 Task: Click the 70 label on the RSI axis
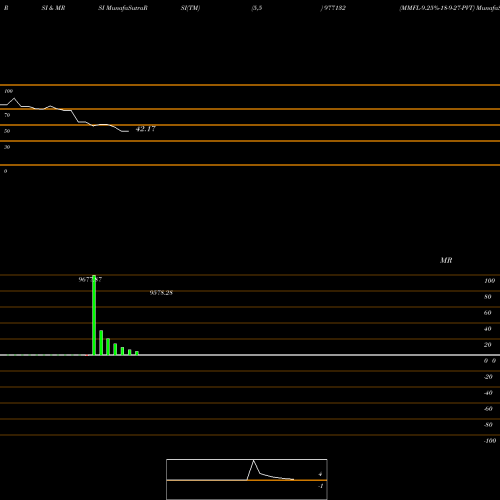pyautogui.click(x=7, y=115)
